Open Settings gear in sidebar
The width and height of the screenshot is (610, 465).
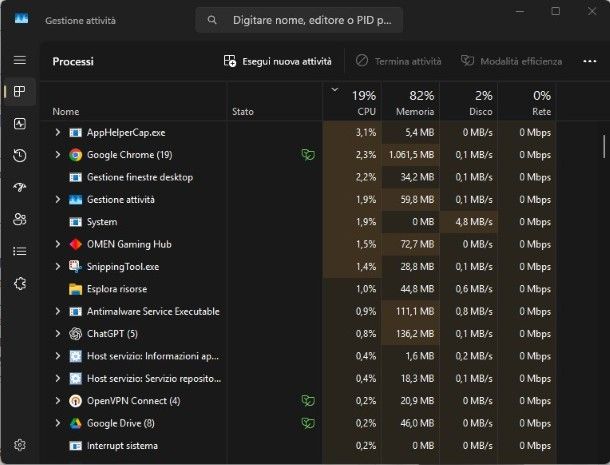pyautogui.click(x=20, y=445)
